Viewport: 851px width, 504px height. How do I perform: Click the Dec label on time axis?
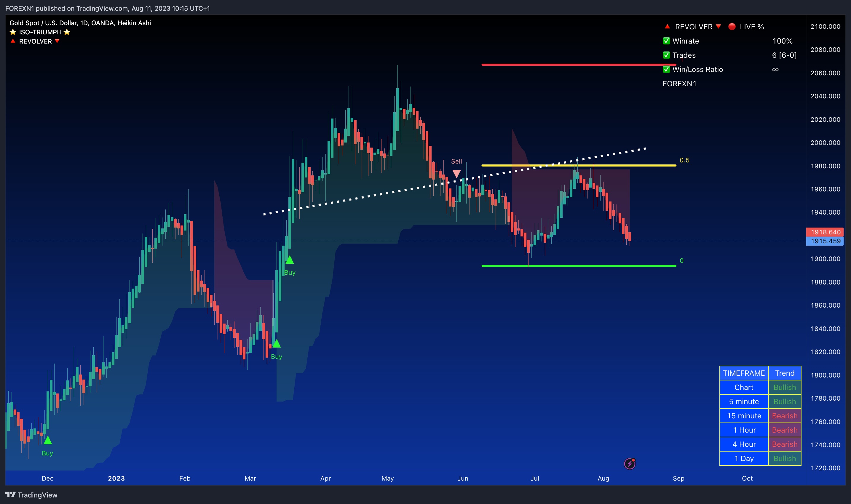point(47,478)
